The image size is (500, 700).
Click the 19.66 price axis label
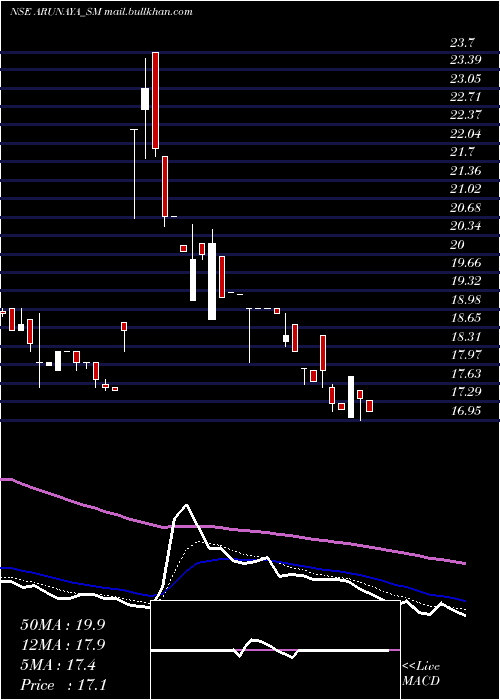(466, 263)
